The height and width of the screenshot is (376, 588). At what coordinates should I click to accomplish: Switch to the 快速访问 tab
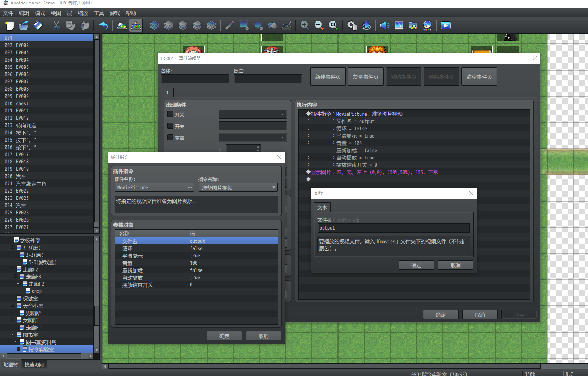pyautogui.click(x=34, y=364)
